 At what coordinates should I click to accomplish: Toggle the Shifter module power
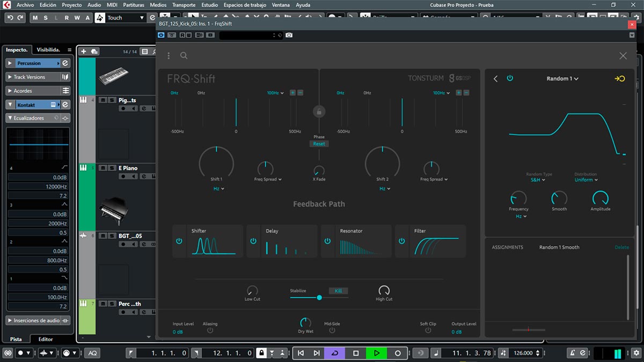[x=179, y=241]
